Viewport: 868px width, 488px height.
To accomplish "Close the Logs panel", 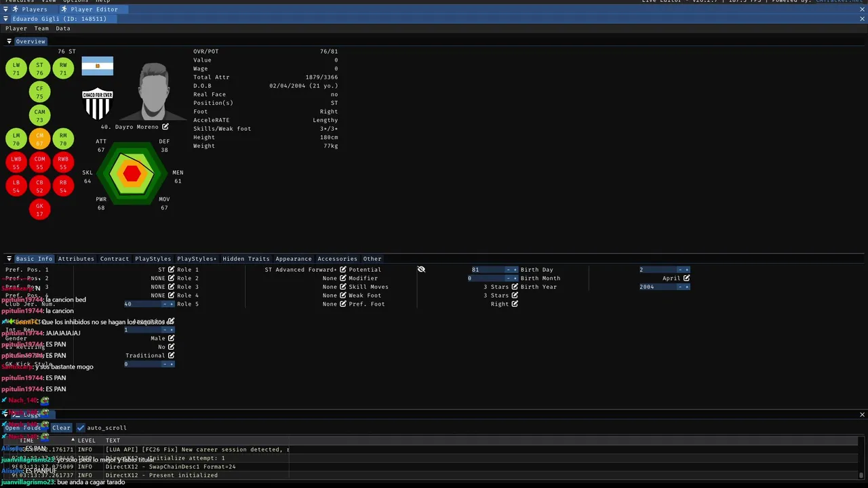I will click(862, 414).
